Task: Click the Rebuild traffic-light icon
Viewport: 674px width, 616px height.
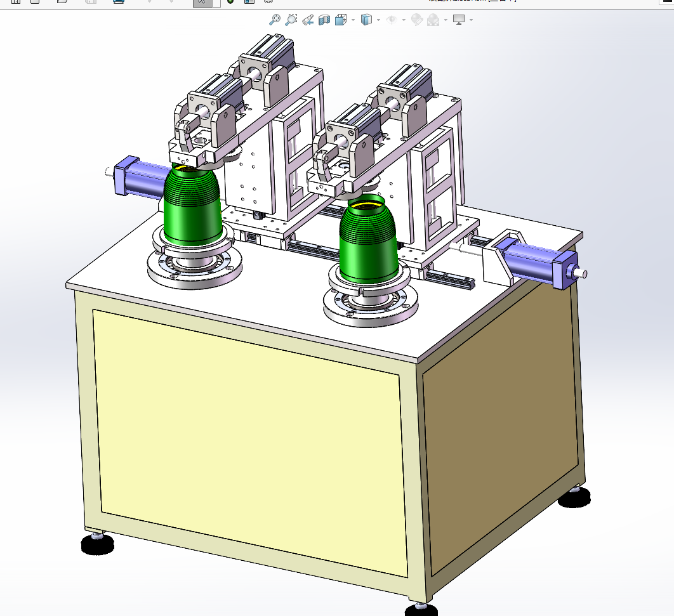Action: click(x=230, y=2)
